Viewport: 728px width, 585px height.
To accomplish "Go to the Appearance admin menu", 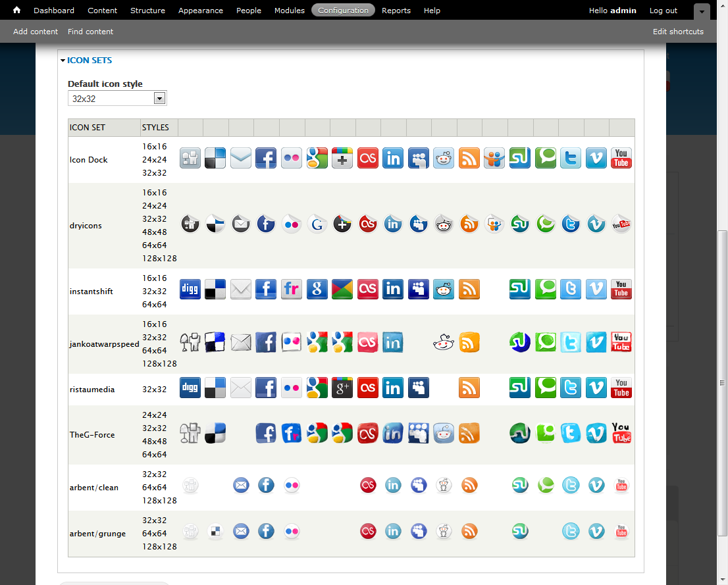I will [x=200, y=11].
